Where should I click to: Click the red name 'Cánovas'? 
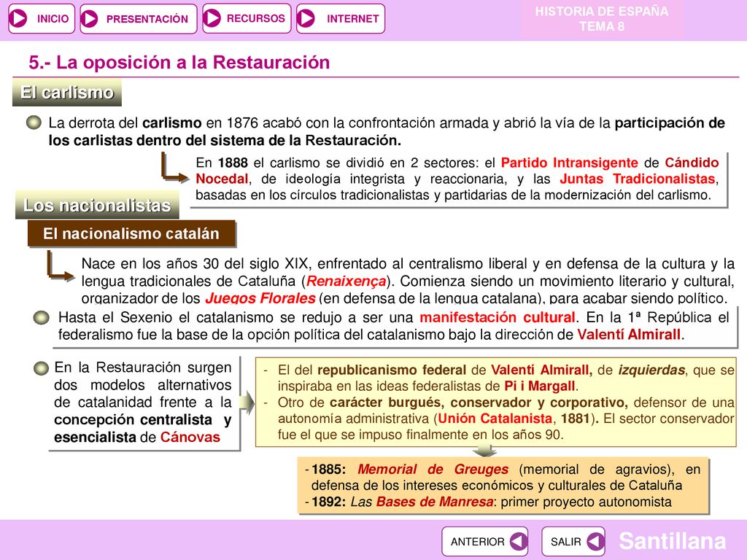pos(190,437)
